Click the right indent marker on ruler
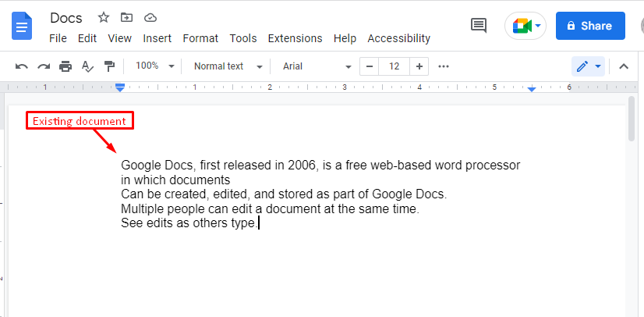Image resolution: width=644 pixels, height=317 pixels. coord(532,89)
